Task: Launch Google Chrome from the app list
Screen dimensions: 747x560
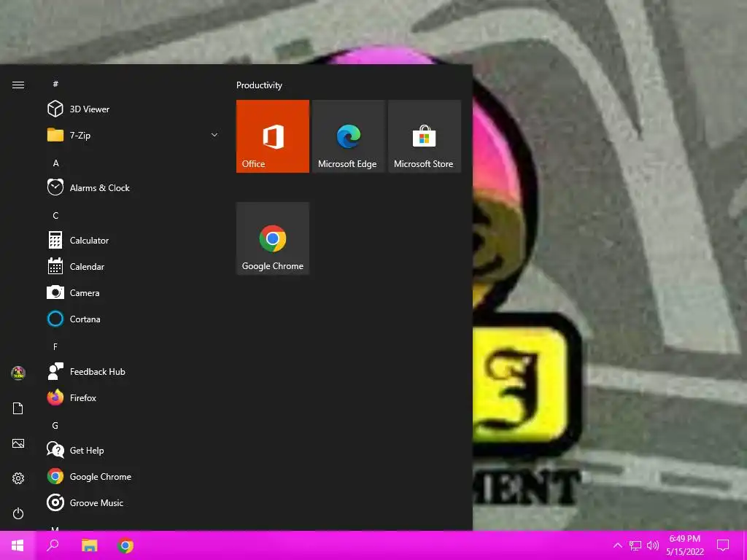Action: click(133, 477)
